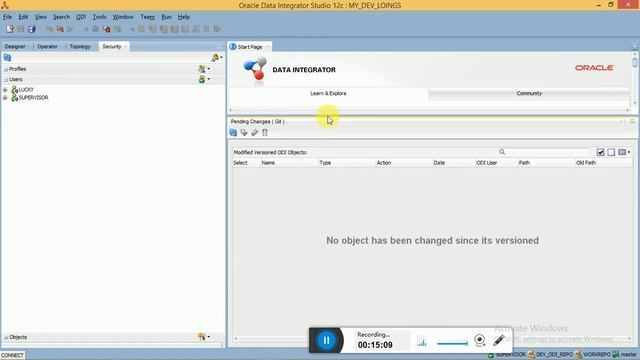Sort by the ODI User column header
Image resolution: width=640 pixels, height=360 pixels.
coord(496,163)
